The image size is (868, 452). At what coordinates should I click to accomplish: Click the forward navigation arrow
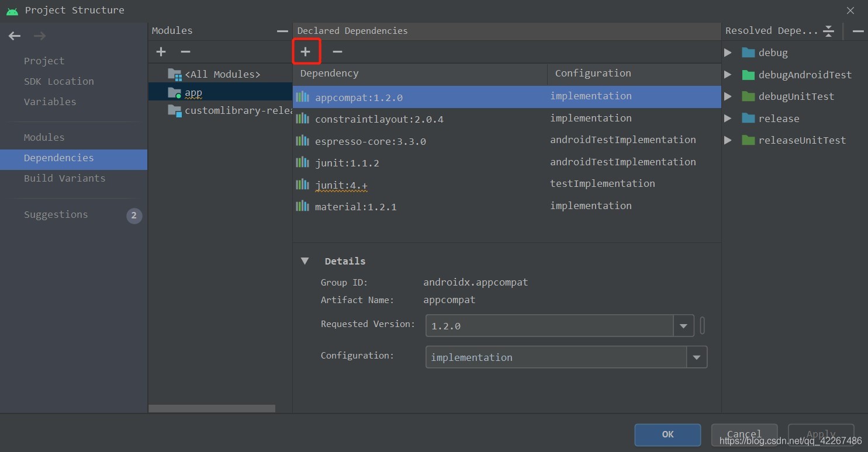coord(39,36)
